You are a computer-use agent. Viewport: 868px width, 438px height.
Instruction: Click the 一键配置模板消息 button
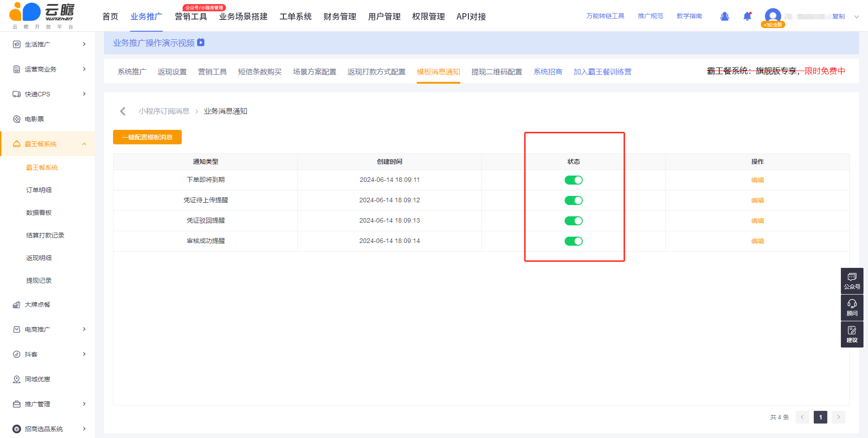point(147,137)
